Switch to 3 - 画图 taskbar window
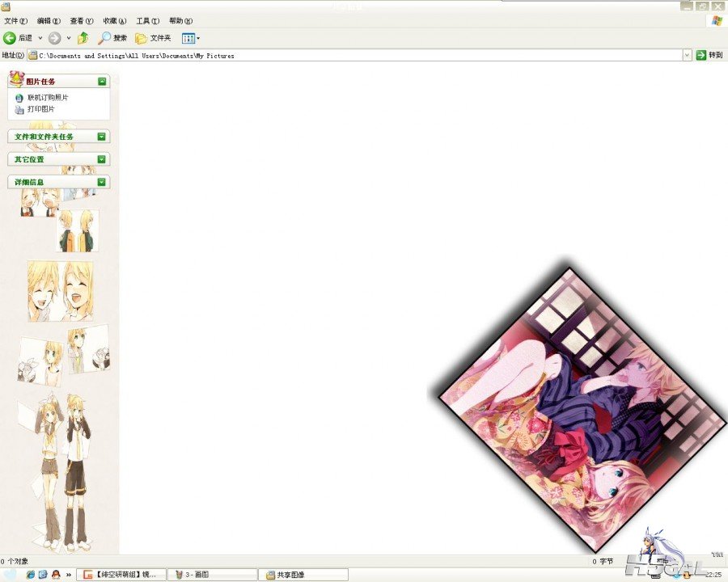The height and width of the screenshot is (582, 728). [212, 575]
